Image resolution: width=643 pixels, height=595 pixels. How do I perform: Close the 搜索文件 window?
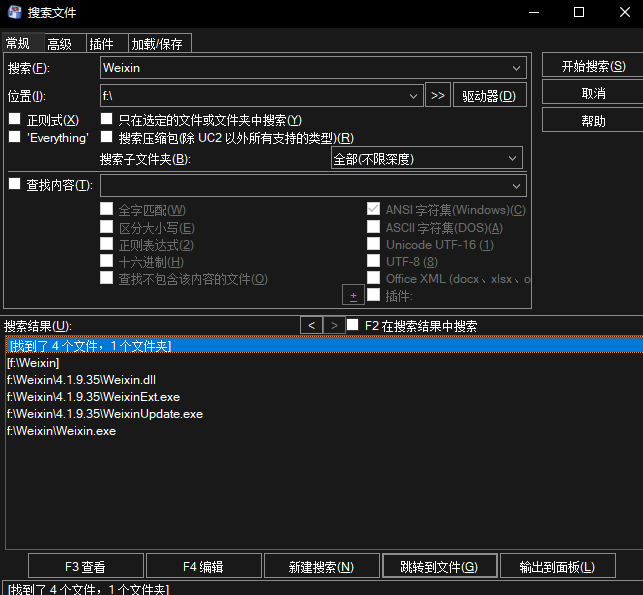(625, 12)
